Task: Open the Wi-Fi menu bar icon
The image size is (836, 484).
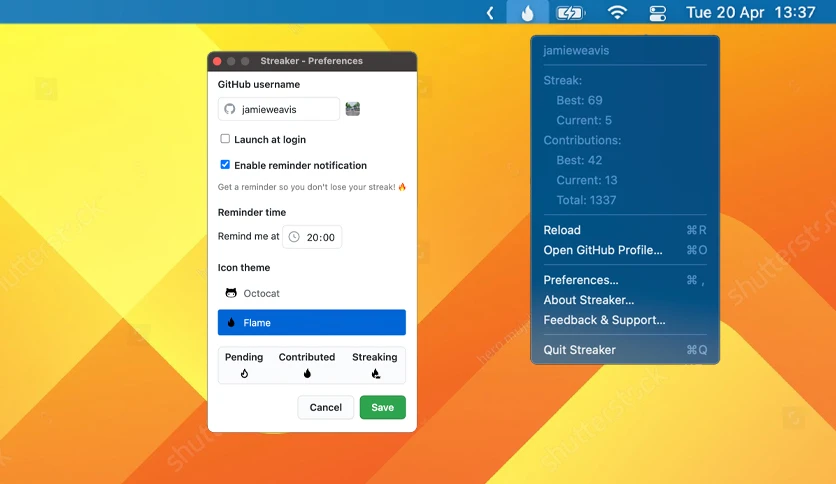Action: (x=617, y=12)
